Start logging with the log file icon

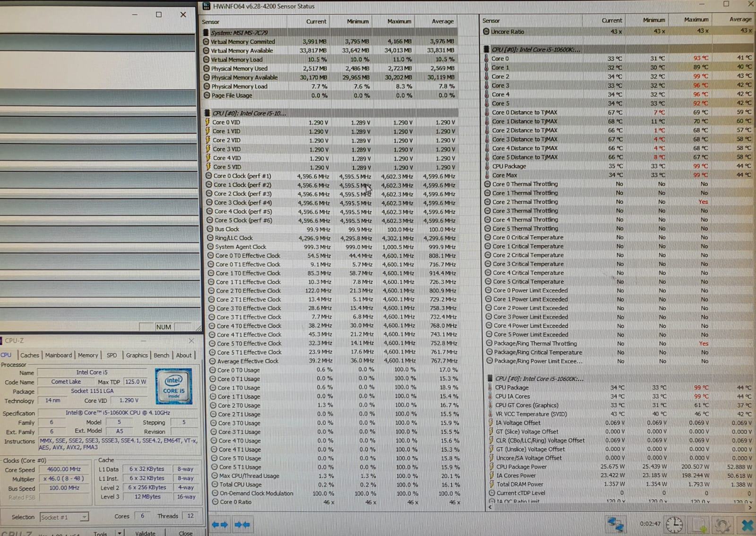point(699,525)
